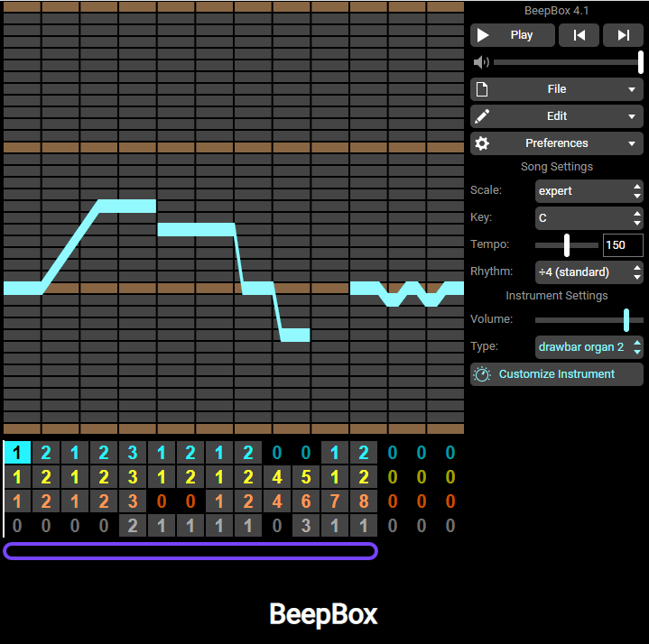Select yellow channel pattern 4 cell
Viewport: 649px width, 644px height.
pos(277,477)
